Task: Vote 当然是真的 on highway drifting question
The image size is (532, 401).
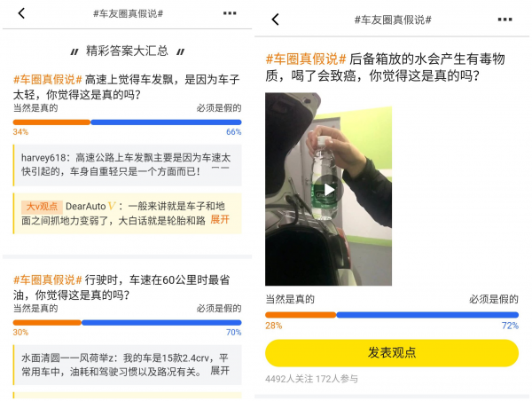Action: [x=35, y=108]
